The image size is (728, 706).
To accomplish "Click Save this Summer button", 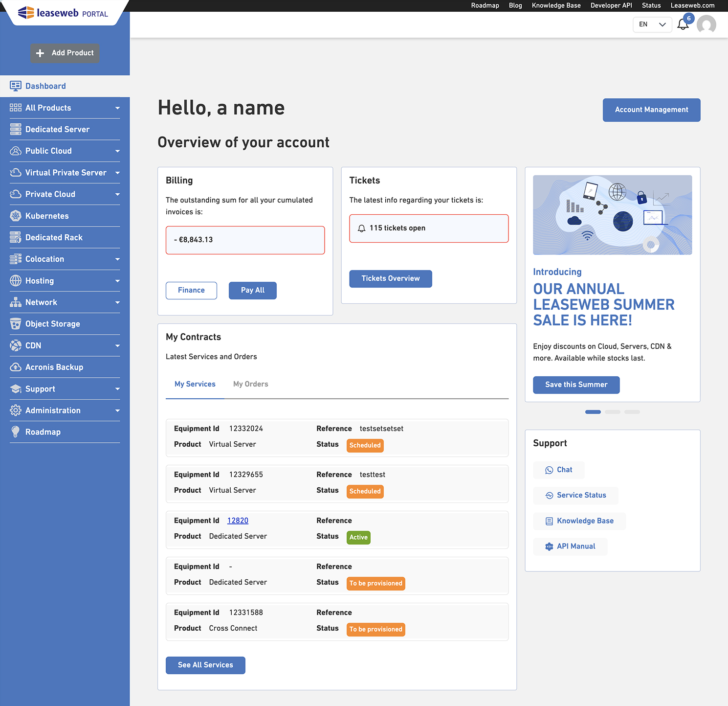I will click(x=576, y=385).
